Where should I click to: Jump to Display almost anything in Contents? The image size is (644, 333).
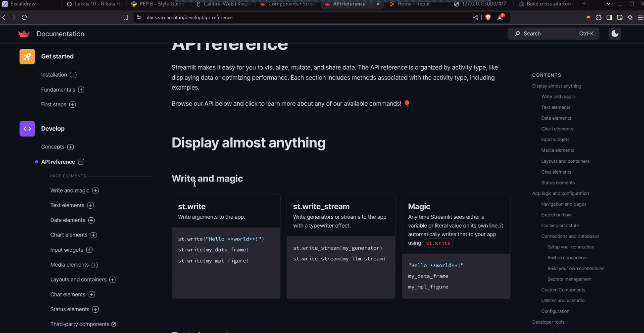pos(556,86)
